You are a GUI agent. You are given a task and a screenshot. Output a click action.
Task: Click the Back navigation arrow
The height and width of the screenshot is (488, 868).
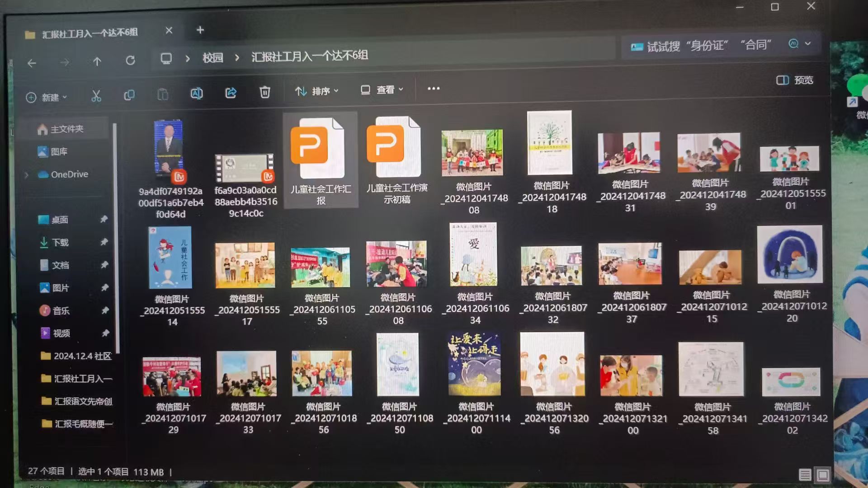coord(32,63)
